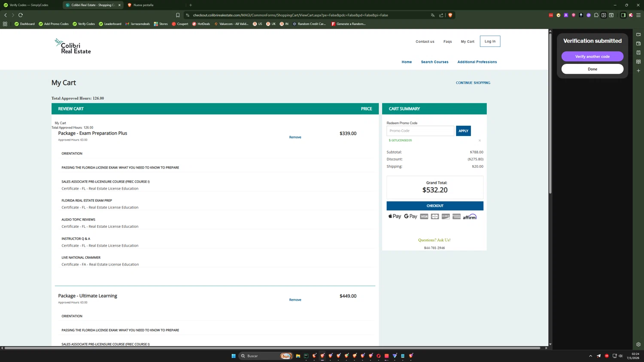644x362 pixels.
Task: Open the Dashboard bookmark
Action: coord(24,24)
